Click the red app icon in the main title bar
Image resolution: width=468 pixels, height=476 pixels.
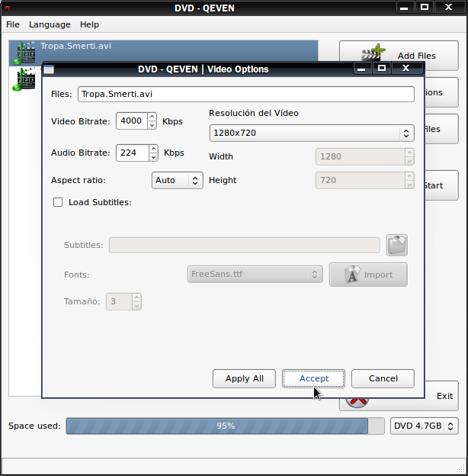[x=8, y=8]
